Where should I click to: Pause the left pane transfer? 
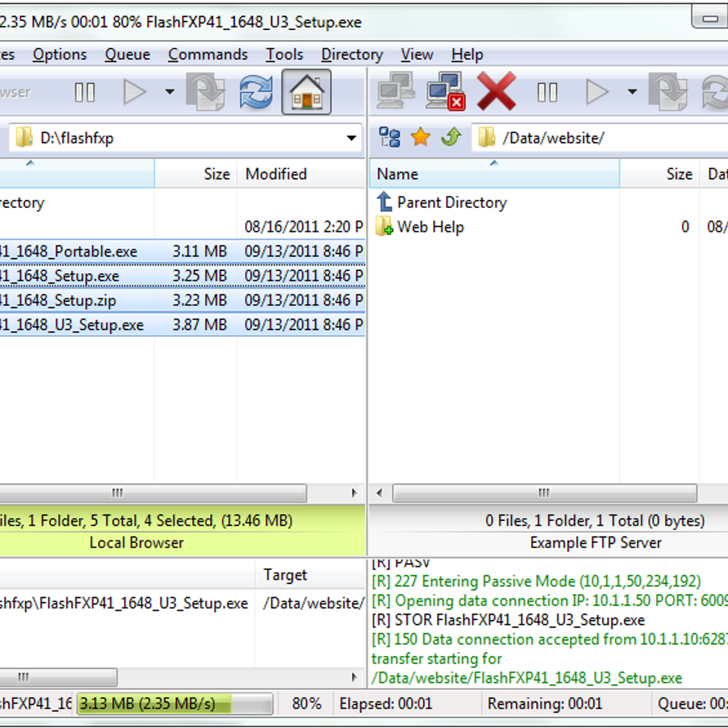85,92
